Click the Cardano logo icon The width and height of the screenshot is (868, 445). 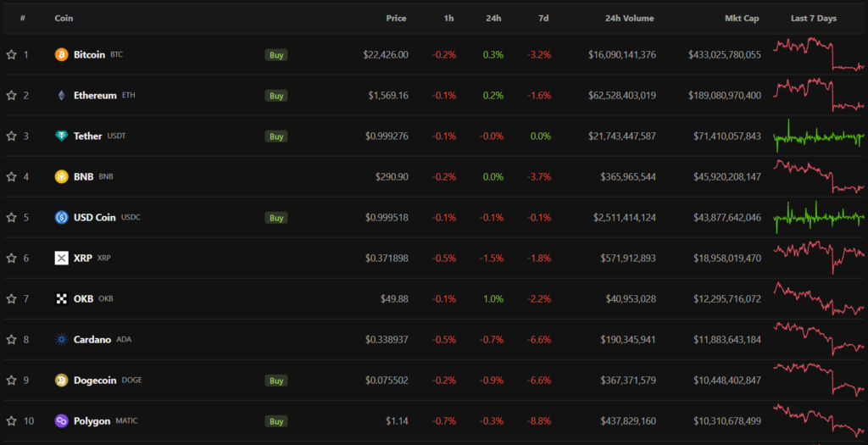tap(61, 339)
